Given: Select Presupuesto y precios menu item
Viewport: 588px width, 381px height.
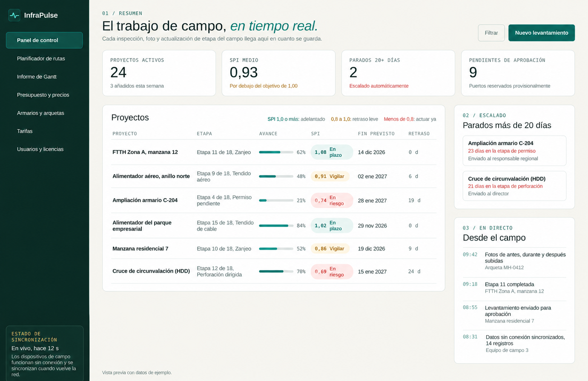Looking at the screenshot, I should [x=43, y=95].
